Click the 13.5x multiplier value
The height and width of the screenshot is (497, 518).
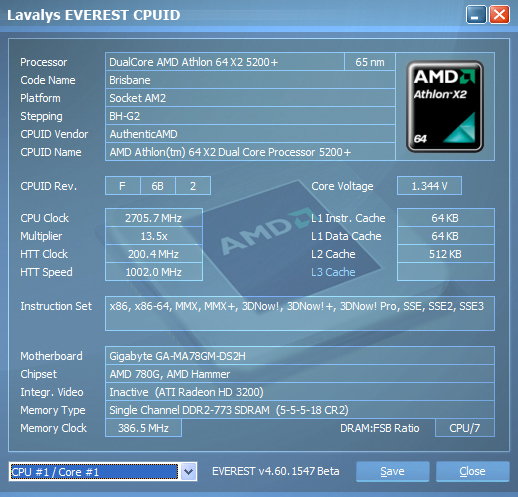[x=154, y=236]
